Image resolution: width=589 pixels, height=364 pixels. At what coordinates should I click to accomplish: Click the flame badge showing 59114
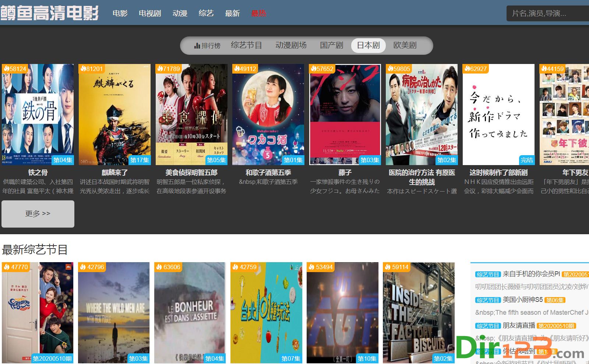[397, 267]
